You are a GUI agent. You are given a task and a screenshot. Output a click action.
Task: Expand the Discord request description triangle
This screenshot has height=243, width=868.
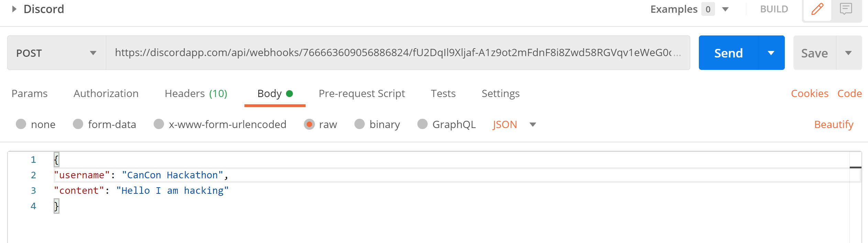pos(14,9)
